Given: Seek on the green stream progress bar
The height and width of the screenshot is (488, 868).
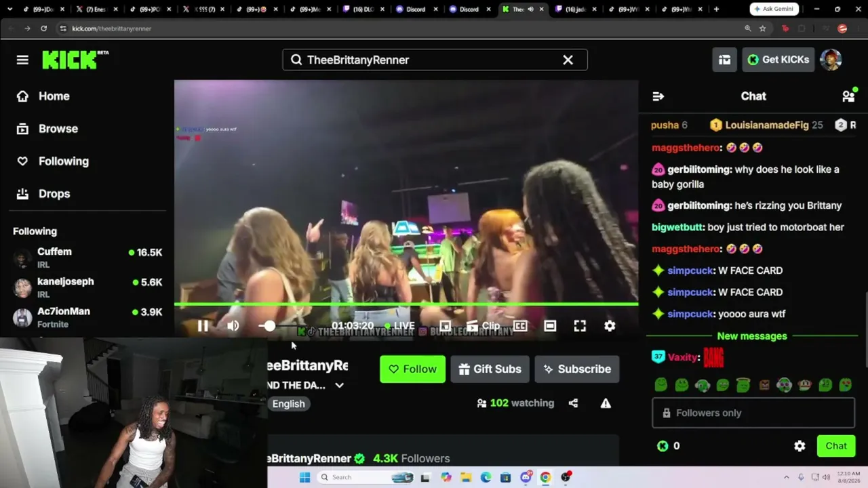Looking at the screenshot, I should 406,304.
